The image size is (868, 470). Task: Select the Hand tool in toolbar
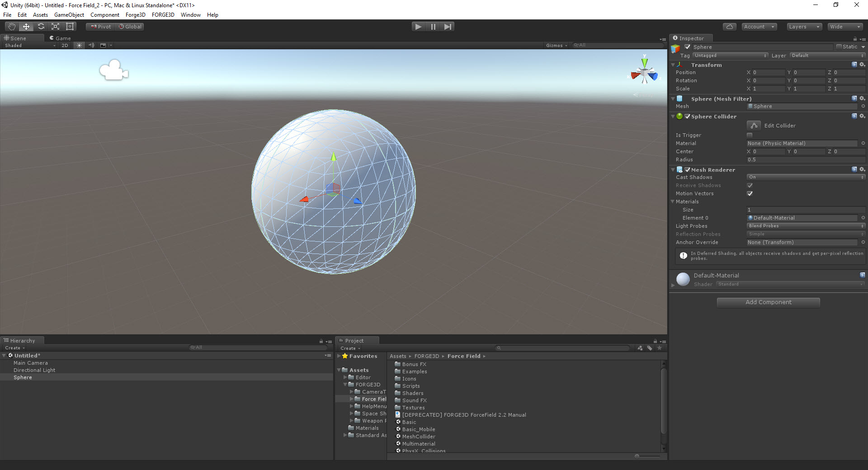(x=12, y=27)
